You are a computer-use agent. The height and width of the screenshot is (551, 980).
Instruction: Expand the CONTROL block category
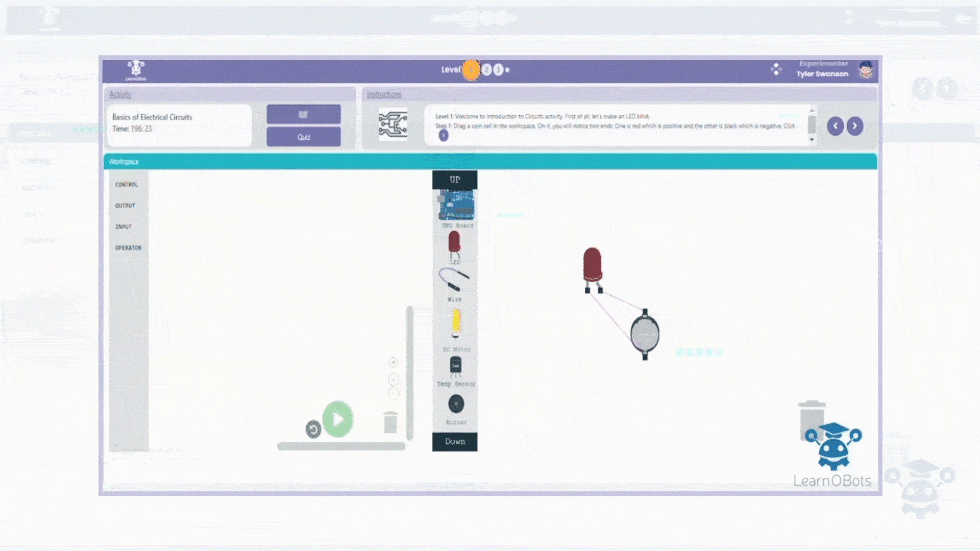click(x=127, y=185)
